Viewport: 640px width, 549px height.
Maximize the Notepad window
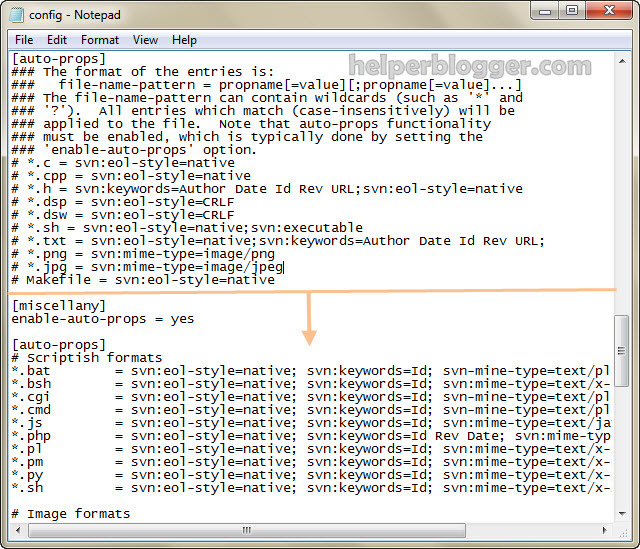[x=571, y=11]
